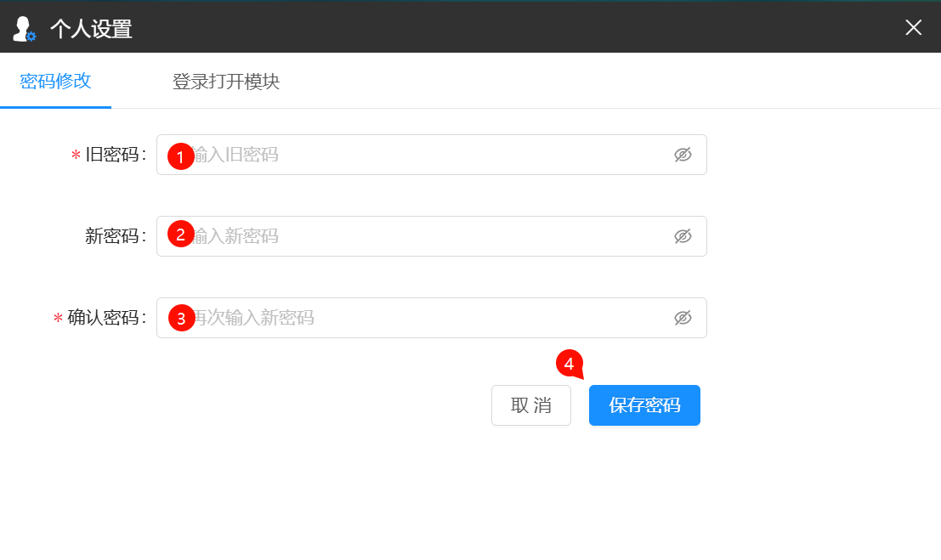Focus the 旧密码 input field
The width and height of the screenshot is (941, 560).
pyautogui.click(x=425, y=155)
